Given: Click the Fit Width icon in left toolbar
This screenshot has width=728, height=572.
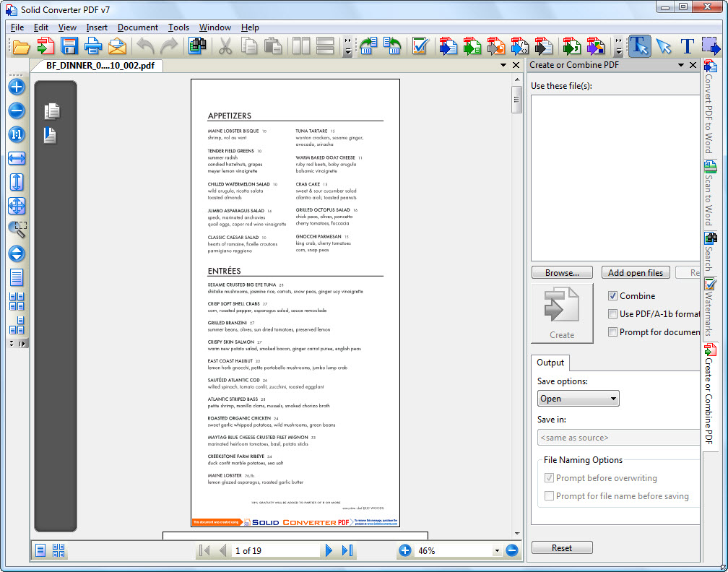Looking at the screenshot, I should click(17, 158).
